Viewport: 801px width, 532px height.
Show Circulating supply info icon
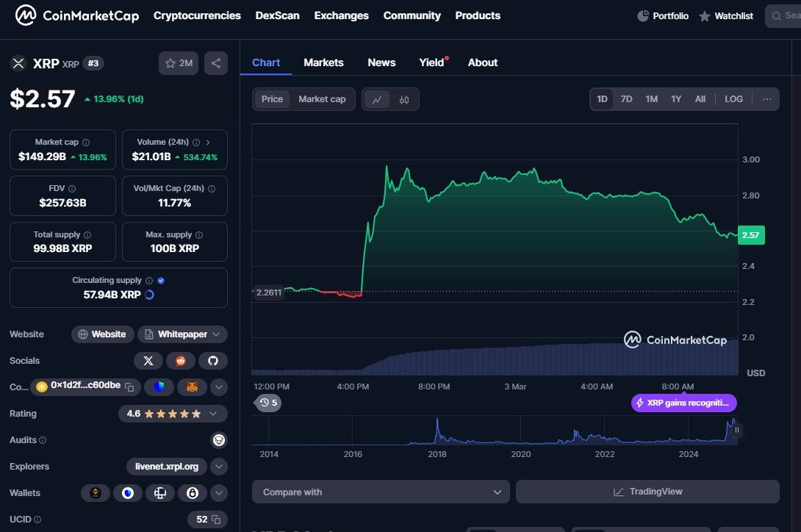coord(149,281)
